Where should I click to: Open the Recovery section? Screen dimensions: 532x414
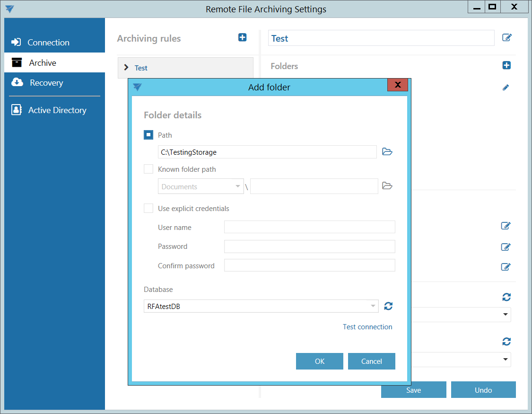point(46,83)
